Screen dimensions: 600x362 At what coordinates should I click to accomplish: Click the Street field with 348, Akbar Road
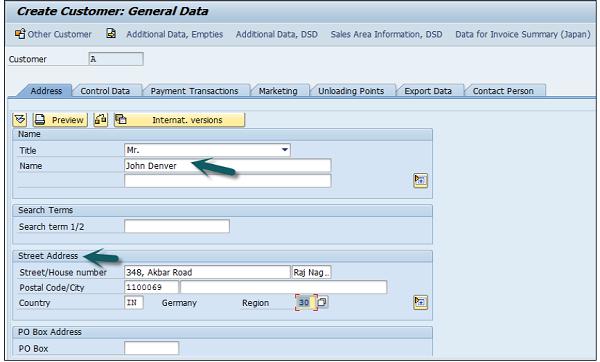[207, 272]
